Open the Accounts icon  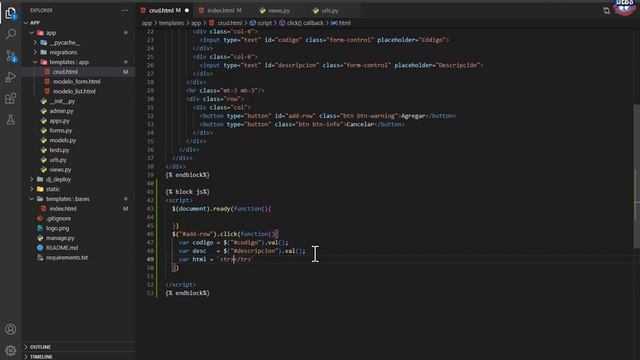click(11, 329)
